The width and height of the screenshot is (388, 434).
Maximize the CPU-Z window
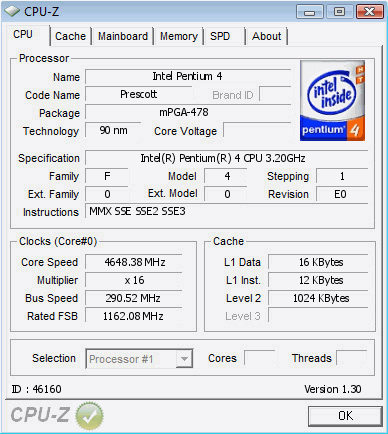coord(339,12)
